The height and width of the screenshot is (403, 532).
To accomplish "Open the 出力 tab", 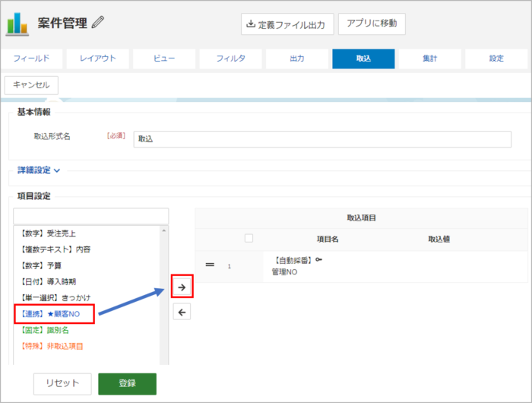I will 297,59.
